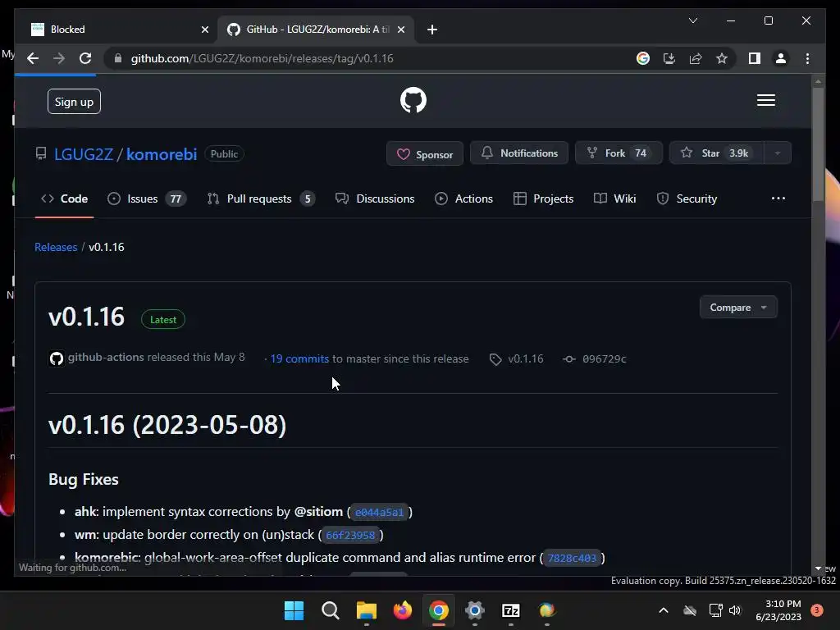Launch Firefox from taskbar
Screen dimensions: 840x630
402,610
